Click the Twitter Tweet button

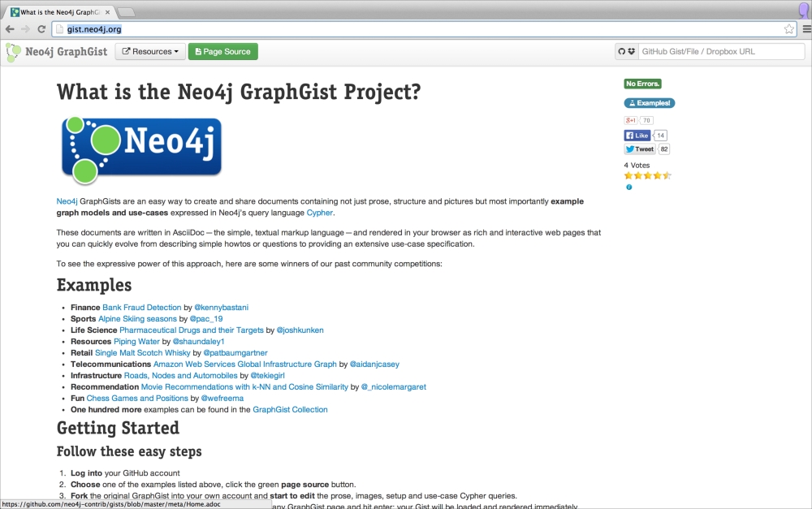(640, 149)
